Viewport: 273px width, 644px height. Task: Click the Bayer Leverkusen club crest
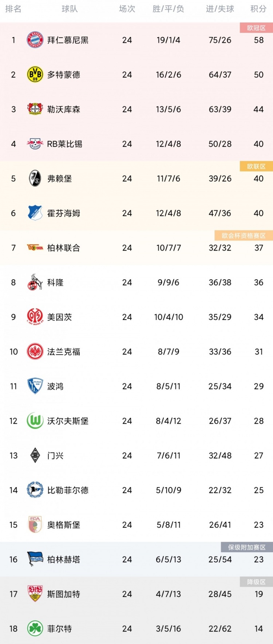[x=35, y=109]
